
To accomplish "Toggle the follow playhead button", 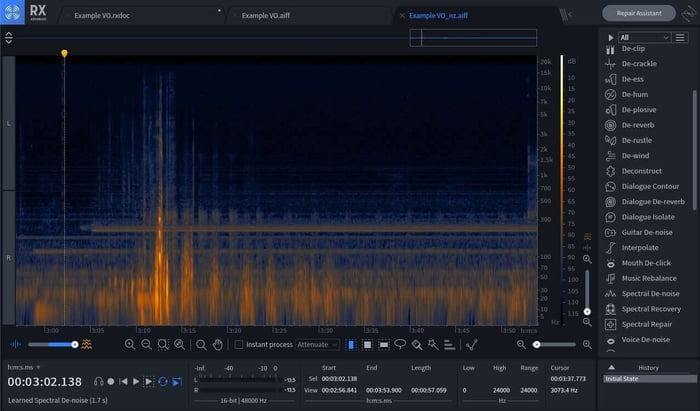I will [x=177, y=382].
